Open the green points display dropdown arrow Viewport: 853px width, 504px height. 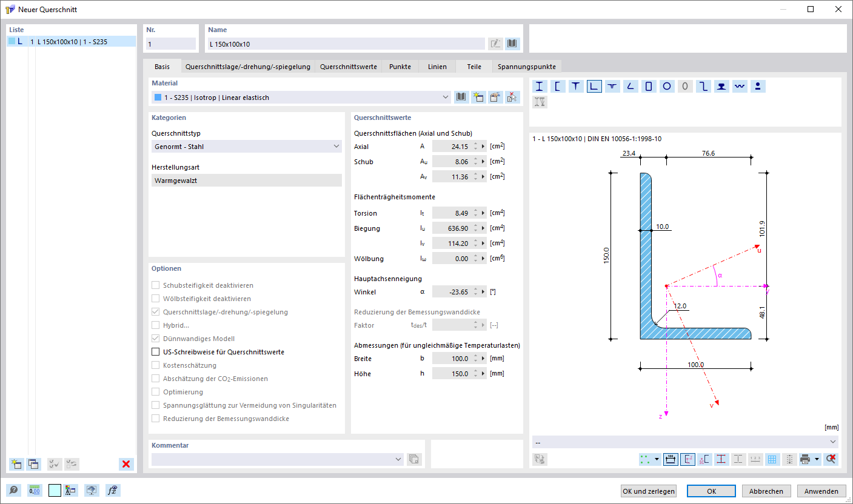(x=657, y=459)
